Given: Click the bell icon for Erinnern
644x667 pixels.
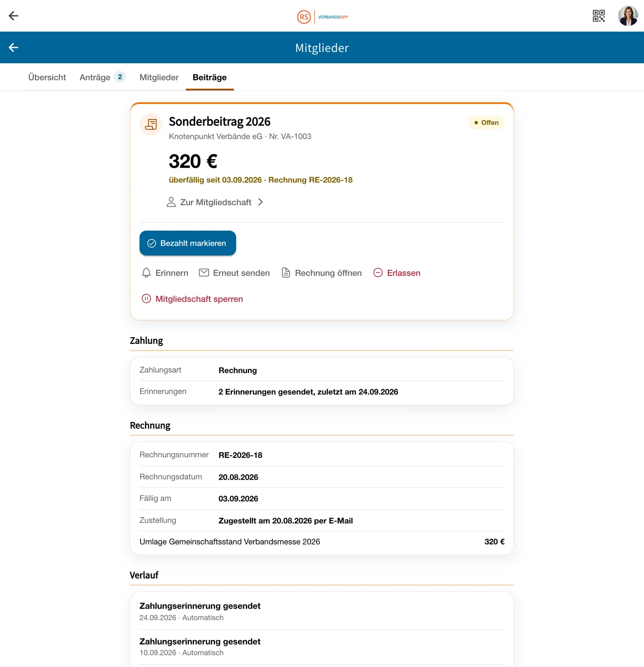Looking at the screenshot, I should 147,273.
